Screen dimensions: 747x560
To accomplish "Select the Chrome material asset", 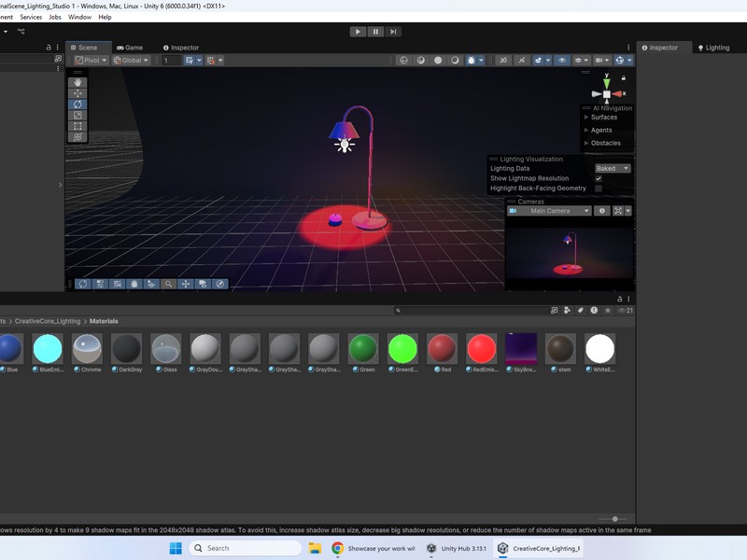I will [88, 349].
